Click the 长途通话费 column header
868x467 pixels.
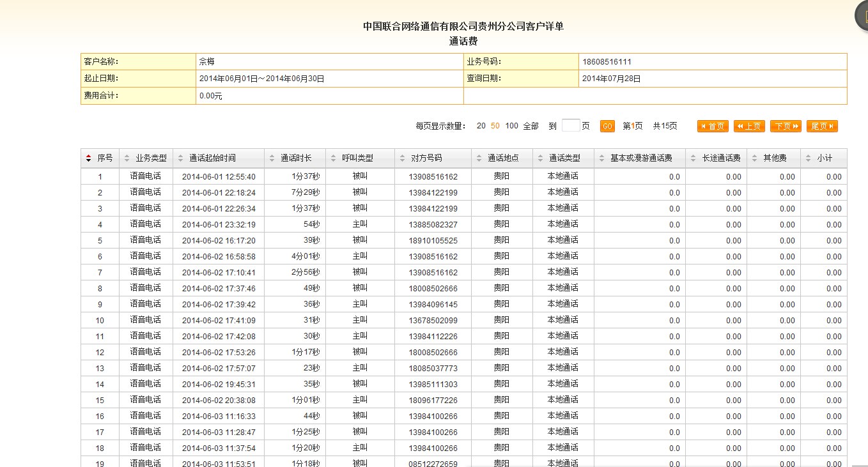721,158
